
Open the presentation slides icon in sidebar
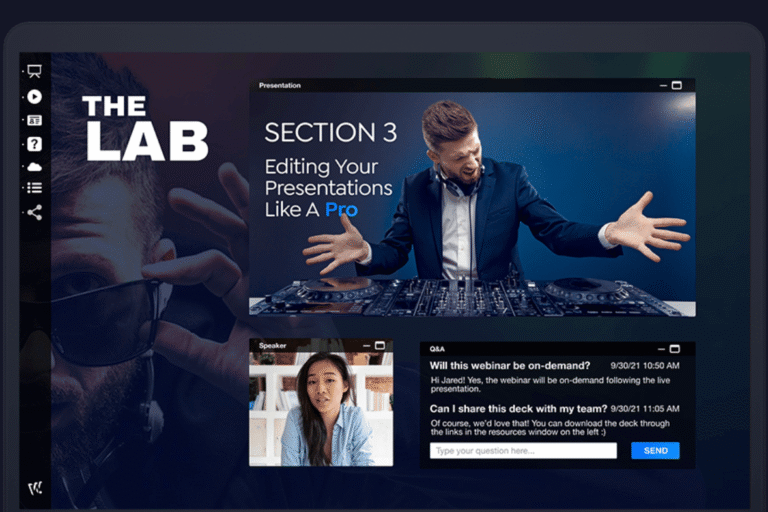34,72
